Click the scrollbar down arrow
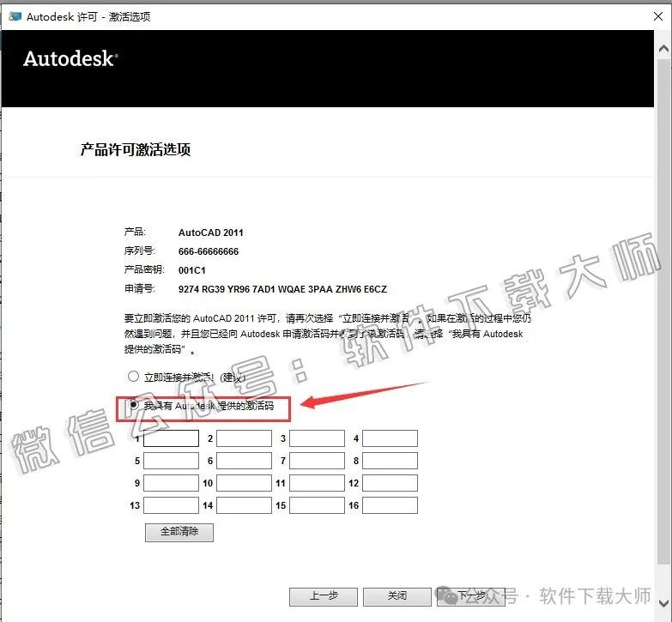The image size is (672, 622). tap(663, 602)
